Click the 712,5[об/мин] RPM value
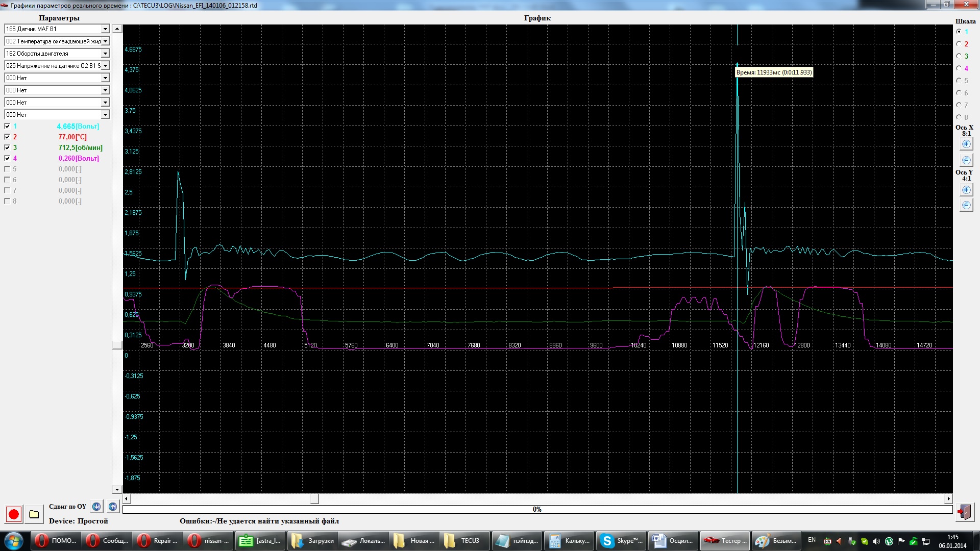The height and width of the screenshot is (551, 980). point(80,147)
